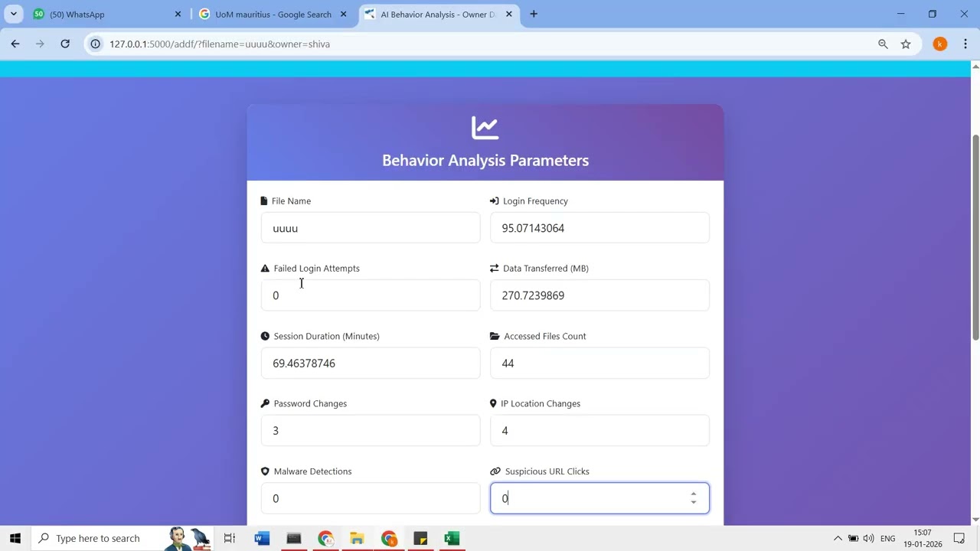The width and height of the screenshot is (980, 551).
Task: Click the map pin icon beside IP Location Changes
Action: [x=494, y=403]
